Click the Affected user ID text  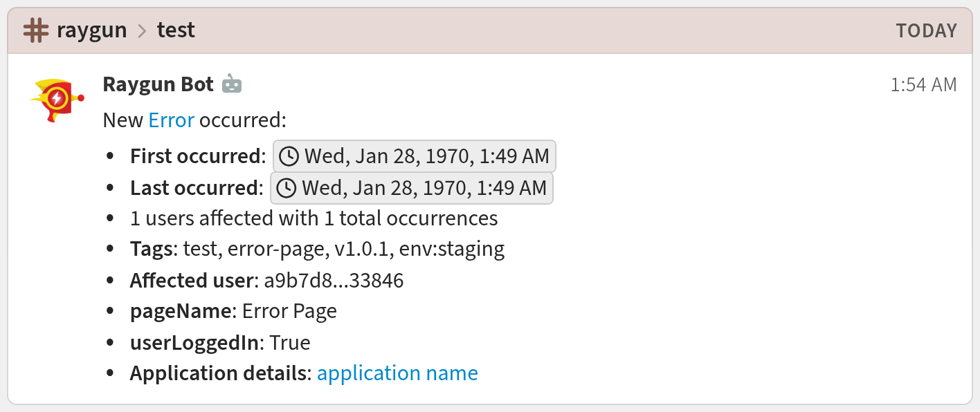tap(329, 281)
